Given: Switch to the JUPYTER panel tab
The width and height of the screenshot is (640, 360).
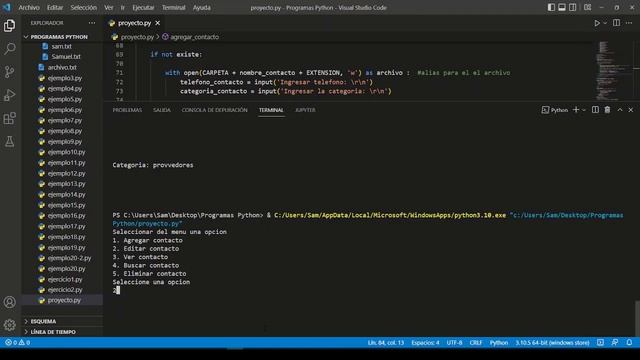Looking at the screenshot, I should (305, 110).
